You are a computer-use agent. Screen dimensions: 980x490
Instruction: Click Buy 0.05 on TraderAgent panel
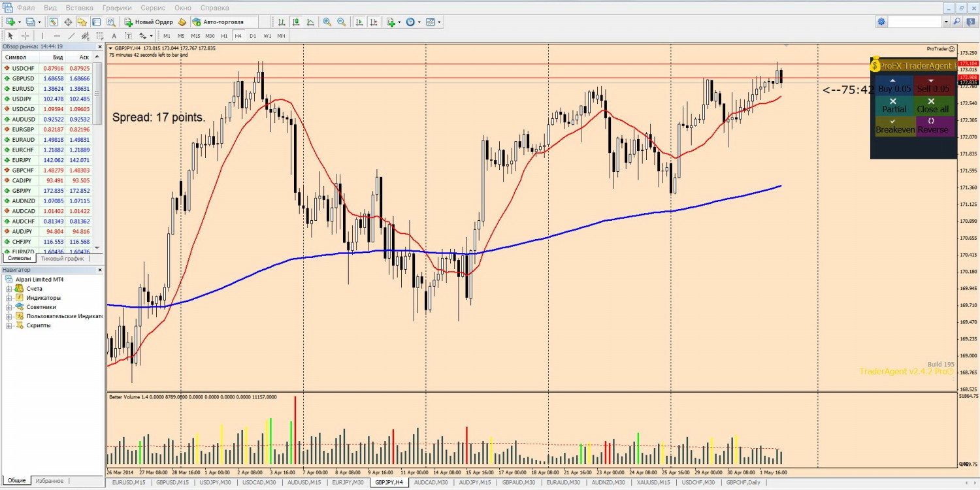(894, 86)
